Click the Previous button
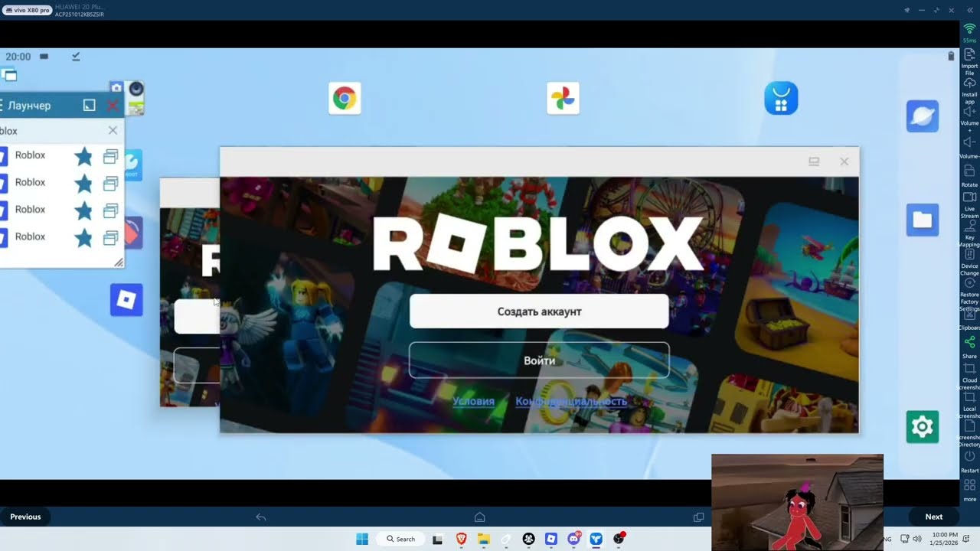The image size is (980, 551). (x=25, y=517)
